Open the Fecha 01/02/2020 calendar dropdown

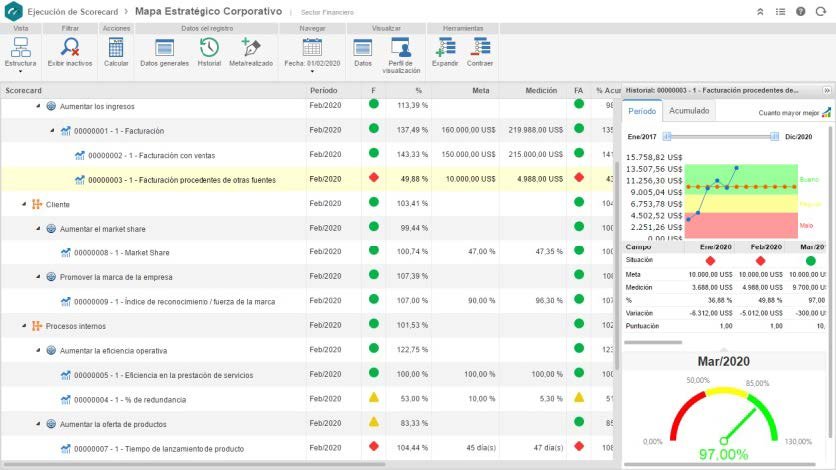click(x=312, y=55)
